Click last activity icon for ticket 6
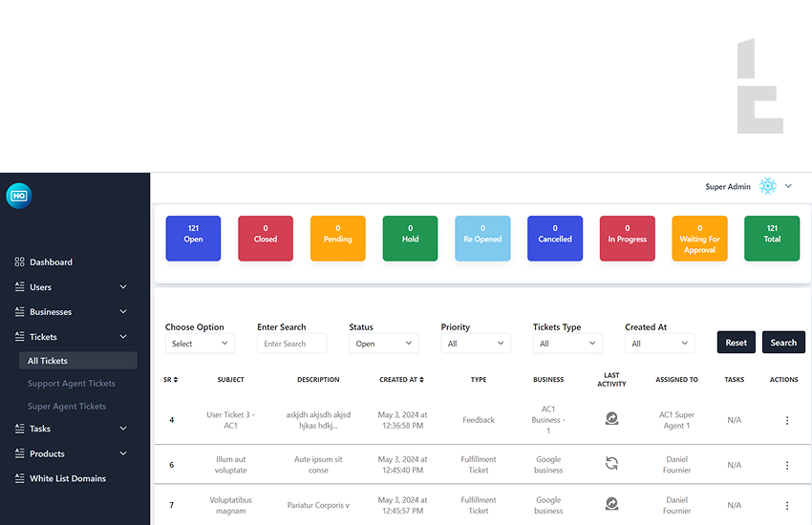This screenshot has width=812, height=525. coord(611,464)
